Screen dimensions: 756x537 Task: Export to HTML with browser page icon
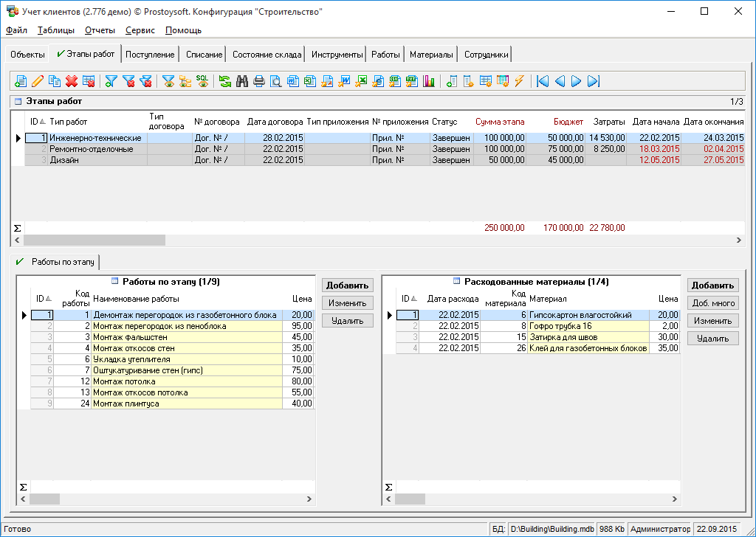[378, 81]
